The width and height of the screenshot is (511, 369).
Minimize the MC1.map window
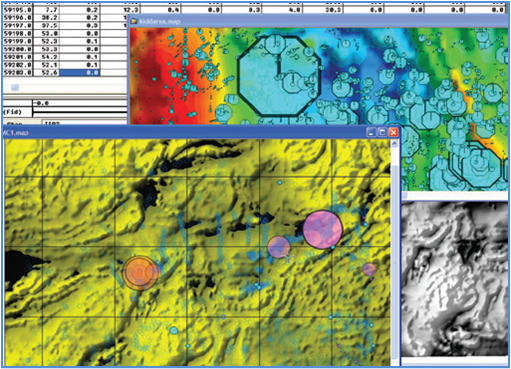click(x=371, y=132)
